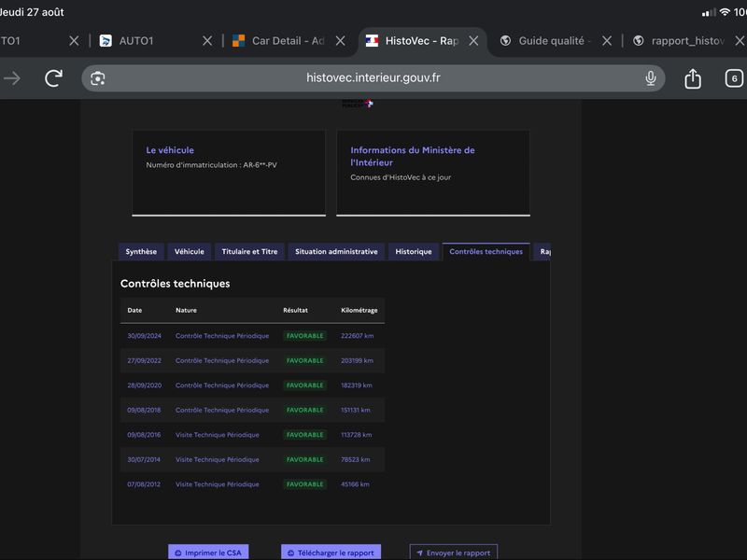Close the AUTO1 tab
The image size is (747, 560).
206,41
